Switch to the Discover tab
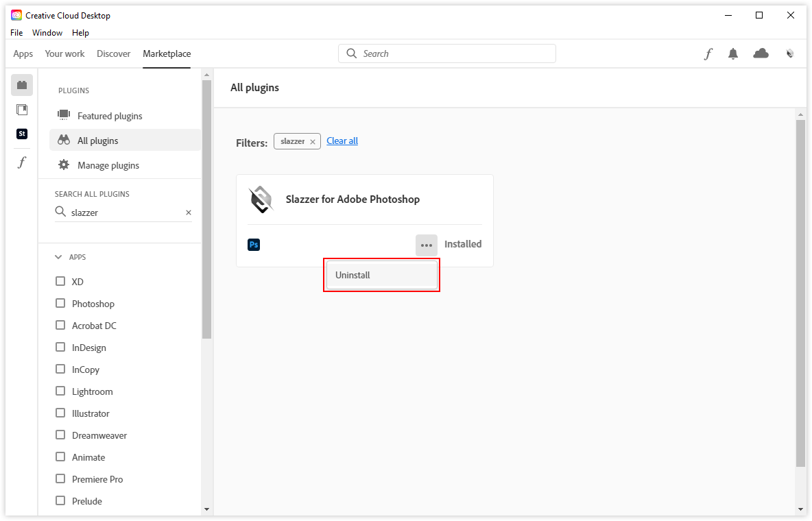 pyautogui.click(x=113, y=54)
